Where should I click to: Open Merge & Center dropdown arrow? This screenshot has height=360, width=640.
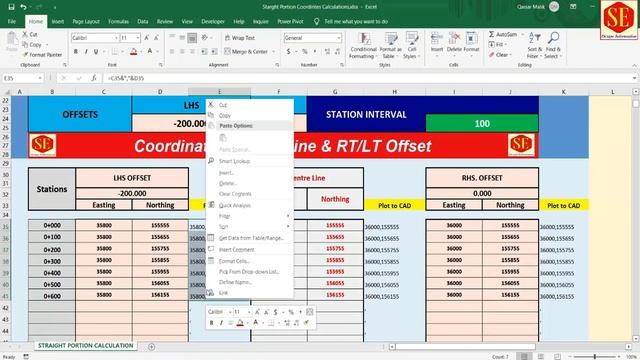click(273, 52)
